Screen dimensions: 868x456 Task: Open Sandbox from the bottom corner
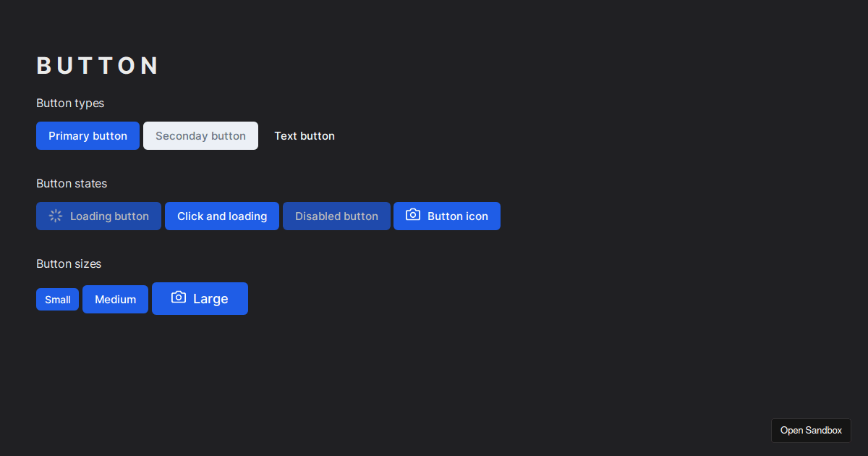click(x=811, y=431)
